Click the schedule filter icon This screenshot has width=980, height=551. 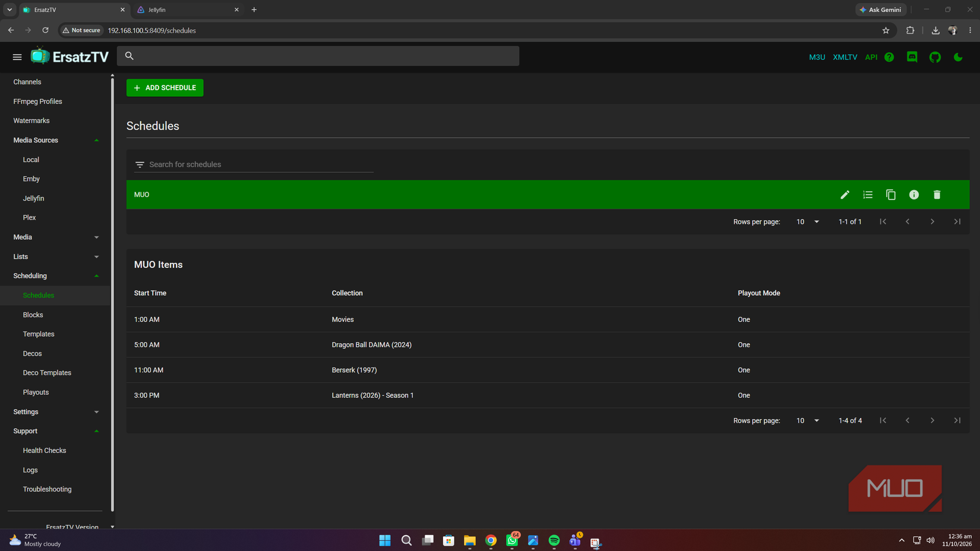pos(140,164)
